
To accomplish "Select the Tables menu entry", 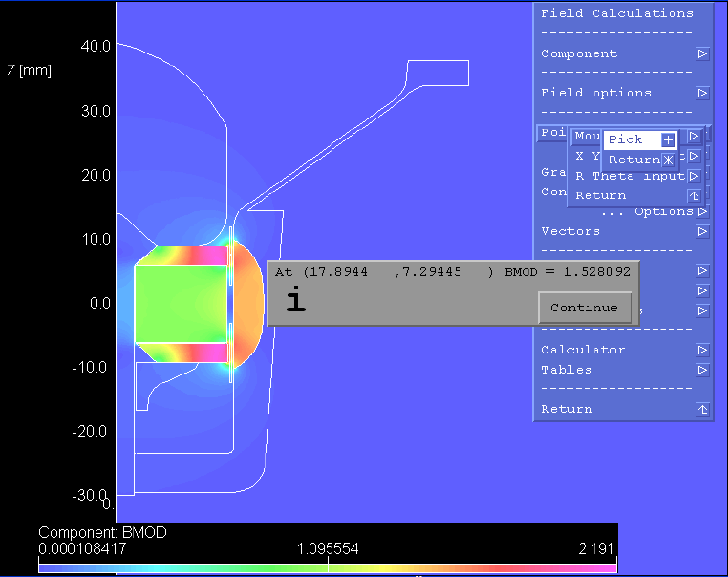I will point(567,370).
